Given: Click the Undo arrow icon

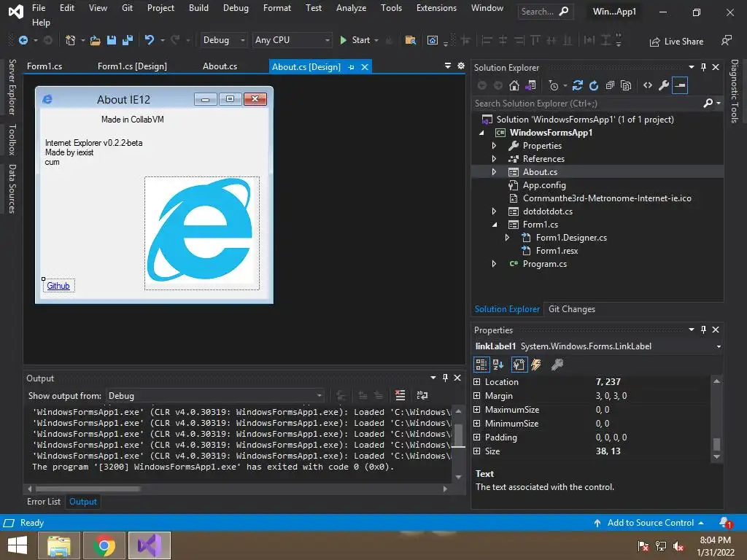Looking at the screenshot, I should pyautogui.click(x=150, y=41).
